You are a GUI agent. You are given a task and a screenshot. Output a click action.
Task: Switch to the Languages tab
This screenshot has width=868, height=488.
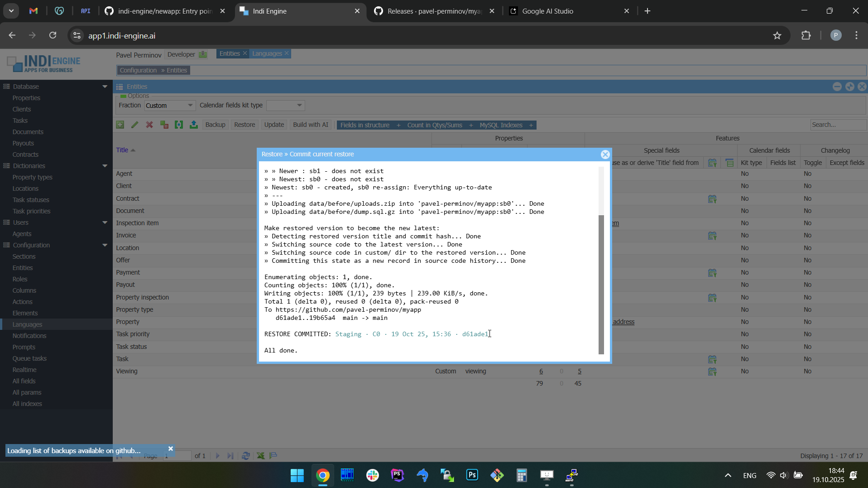pyautogui.click(x=267, y=54)
